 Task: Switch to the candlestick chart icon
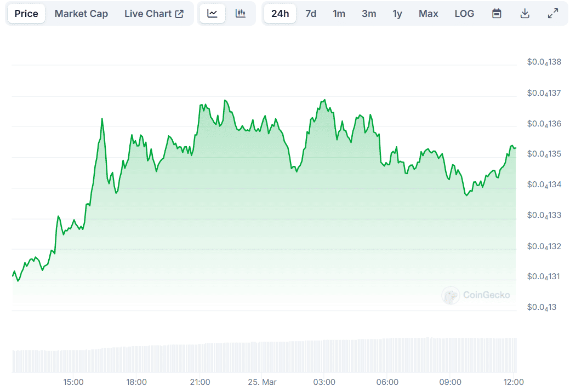click(240, 14)
